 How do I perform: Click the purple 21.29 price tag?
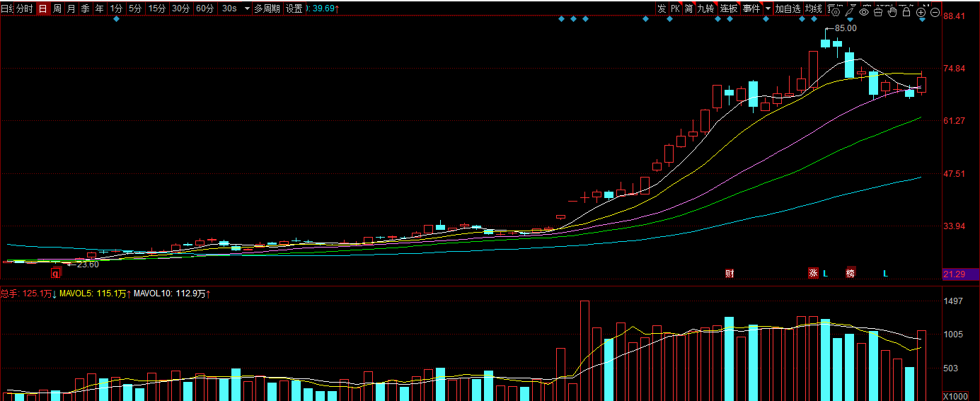tap(960, 274)
